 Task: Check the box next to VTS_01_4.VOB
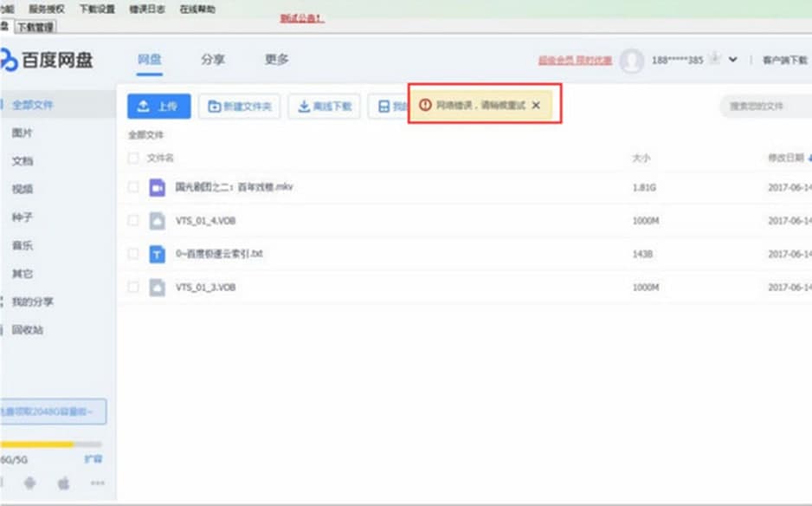(133, 219)
